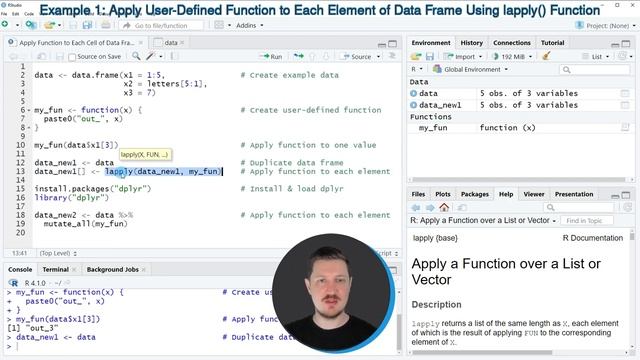Click the view table icon for data row
Viewport: 640px width, 360px height.
625,93
